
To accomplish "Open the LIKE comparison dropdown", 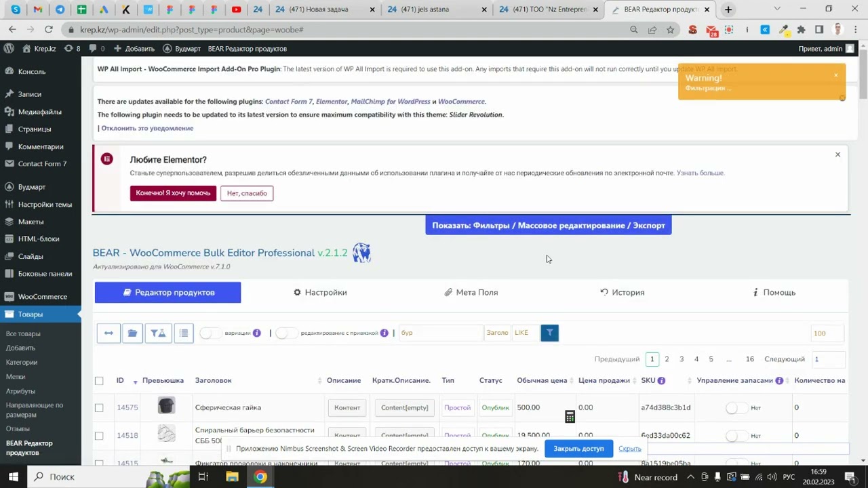I will (x=524, y=333).
